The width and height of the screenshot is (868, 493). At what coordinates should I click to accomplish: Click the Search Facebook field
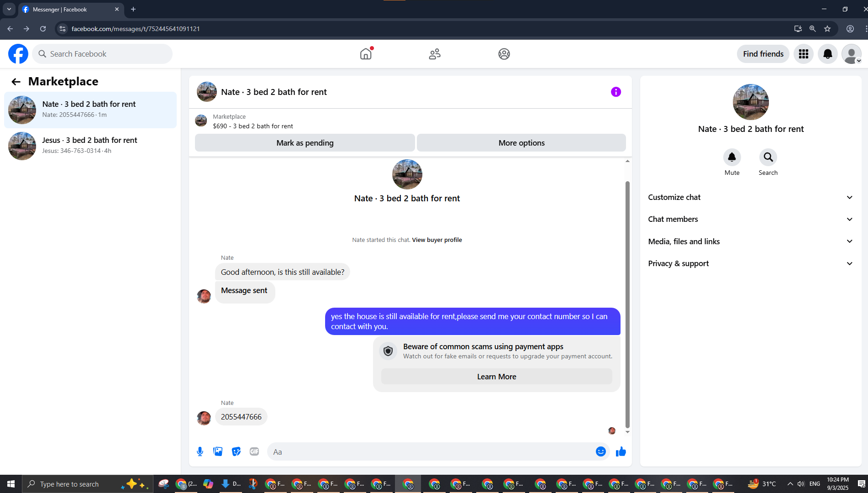102,54
